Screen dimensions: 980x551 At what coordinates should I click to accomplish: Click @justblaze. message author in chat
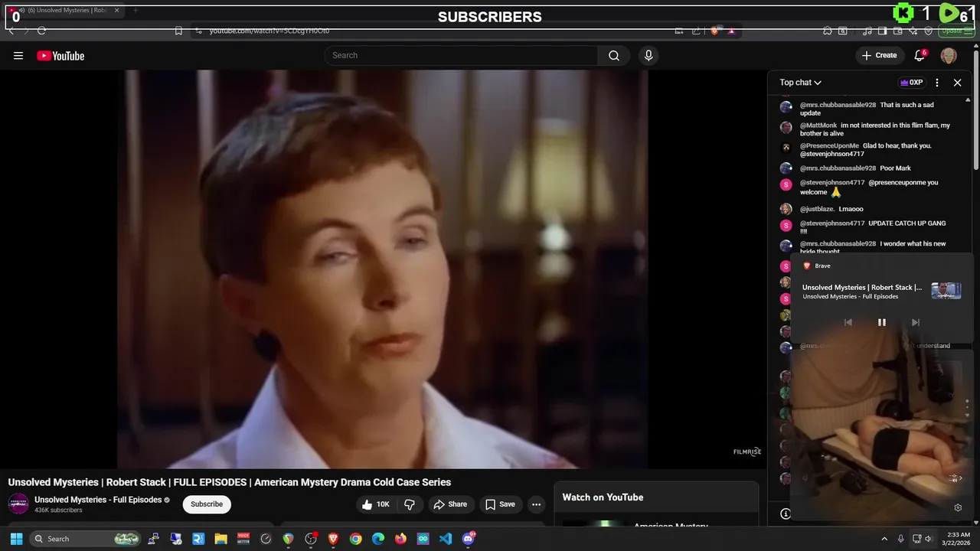[817, 209]
